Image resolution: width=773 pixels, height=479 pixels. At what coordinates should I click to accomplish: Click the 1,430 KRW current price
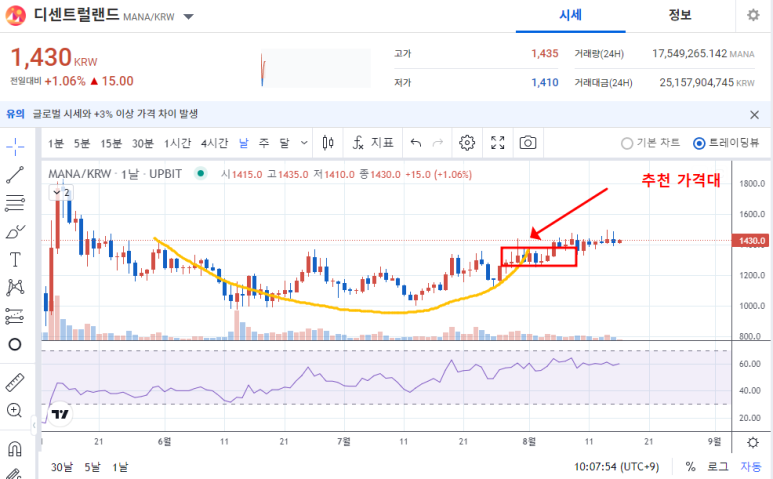(54, 57)
